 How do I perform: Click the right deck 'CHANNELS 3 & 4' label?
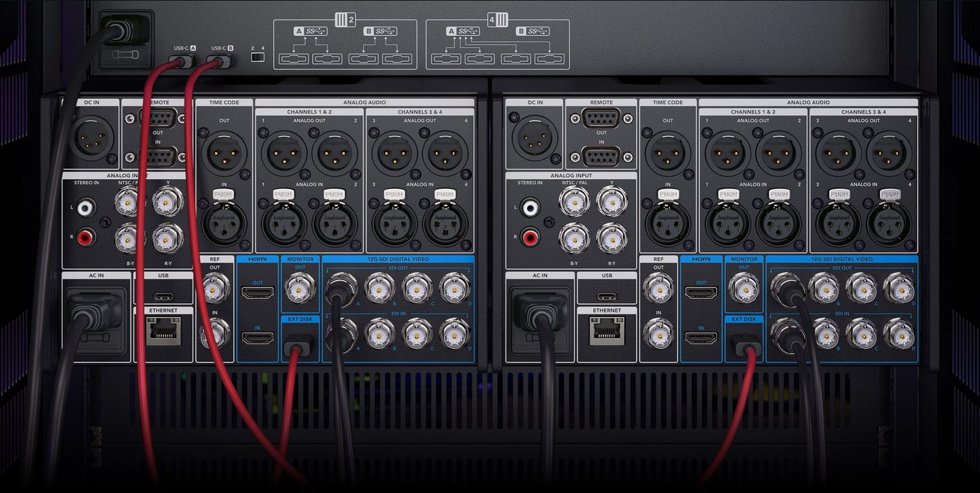pos(863,112)
